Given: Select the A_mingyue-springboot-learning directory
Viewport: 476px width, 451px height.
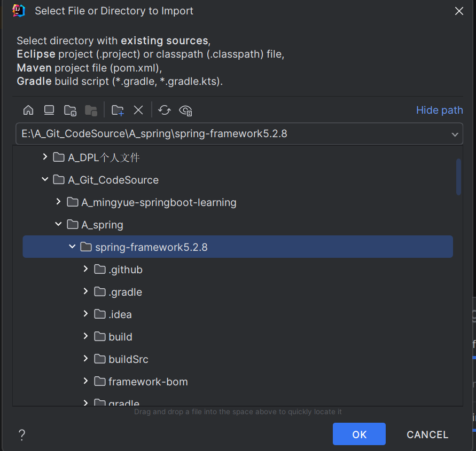Looking at the screenshot, I should [x=238, y=202].
